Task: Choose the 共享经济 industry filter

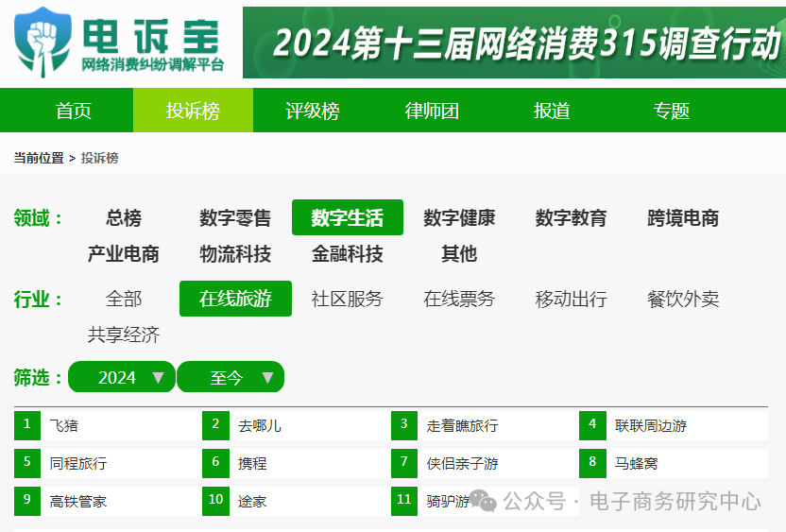Action: 124,335
